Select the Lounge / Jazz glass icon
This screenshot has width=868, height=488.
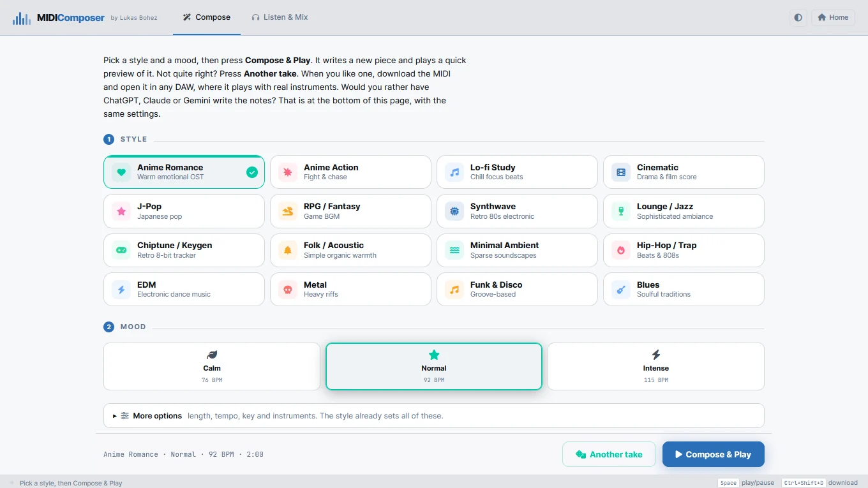621,211
